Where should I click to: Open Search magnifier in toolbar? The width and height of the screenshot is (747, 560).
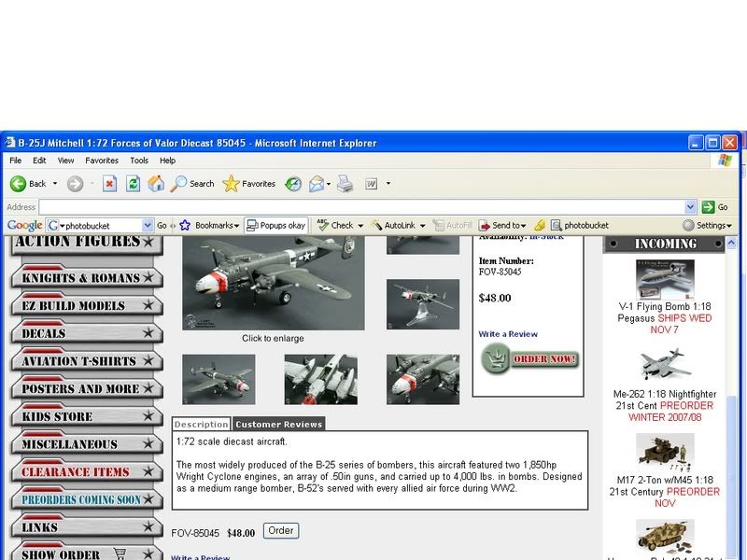[178, 184]
